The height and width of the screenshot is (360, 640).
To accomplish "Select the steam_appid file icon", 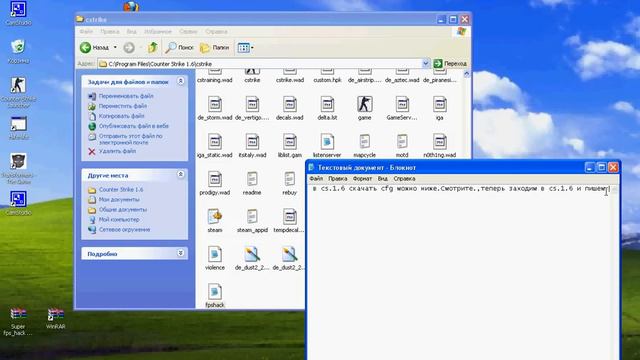I will click(x=252, y=217).
